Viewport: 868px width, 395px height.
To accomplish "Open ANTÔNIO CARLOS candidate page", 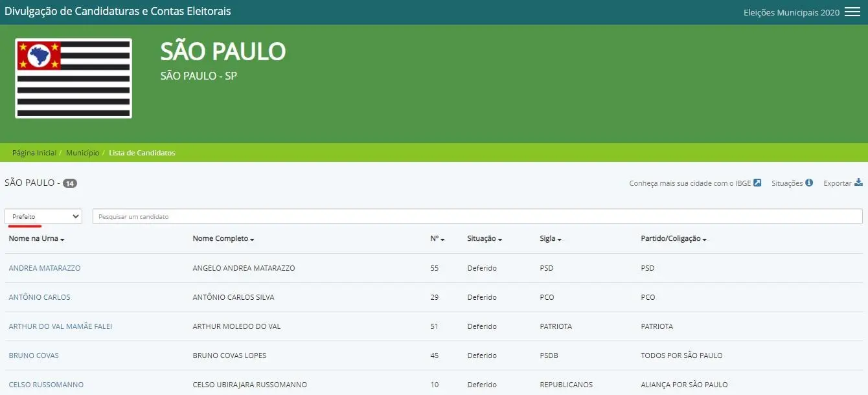I will coord(40,297).
